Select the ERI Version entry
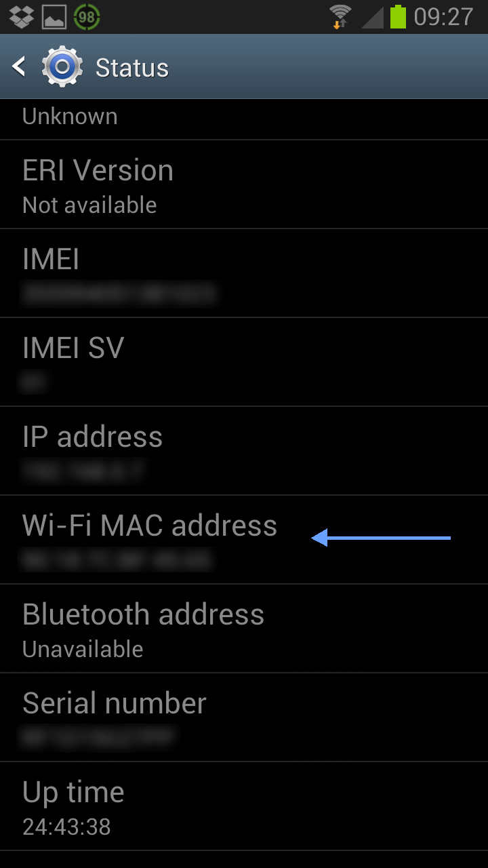This screenshot has height=868, width=488. click(244, 185)
